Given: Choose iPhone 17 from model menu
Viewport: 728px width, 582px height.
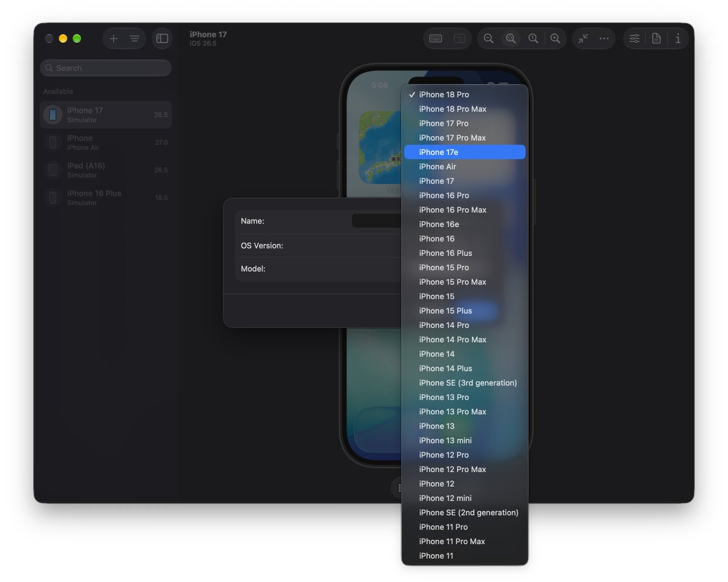Looking at the screenshot, I should (x=465, y=181).
